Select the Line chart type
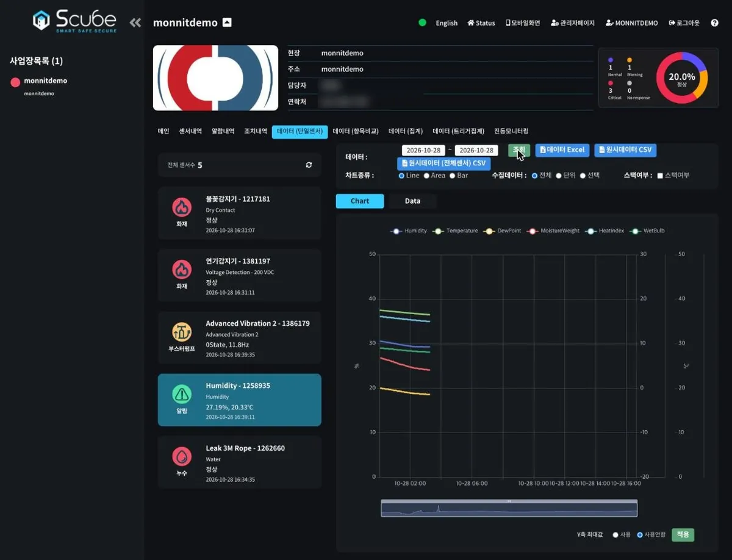 (401, 176)
